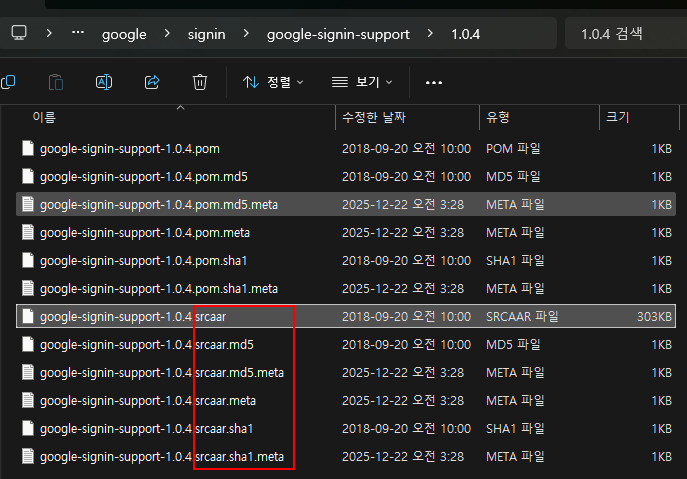The width and height of the screenshot is (687, 479).
Task: Select file google-signin-support-1.0.4.srcaar.sha1
Action: coord(346,429)
